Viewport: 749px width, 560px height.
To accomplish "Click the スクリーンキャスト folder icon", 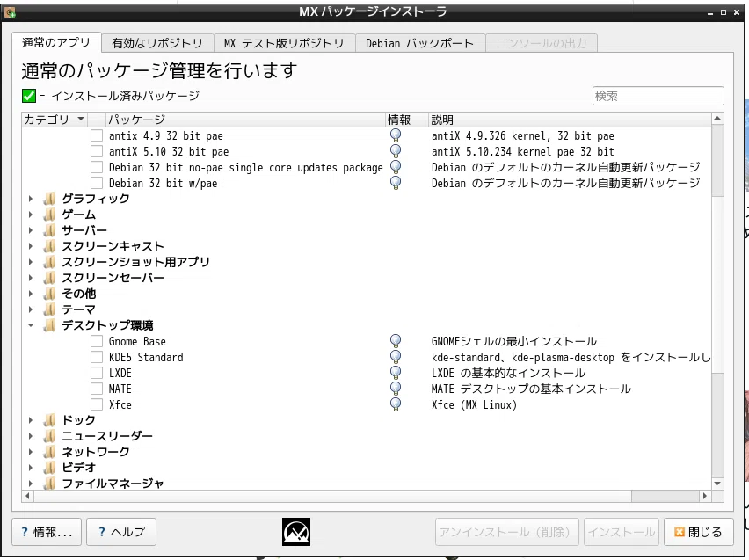I will (49, 246).
